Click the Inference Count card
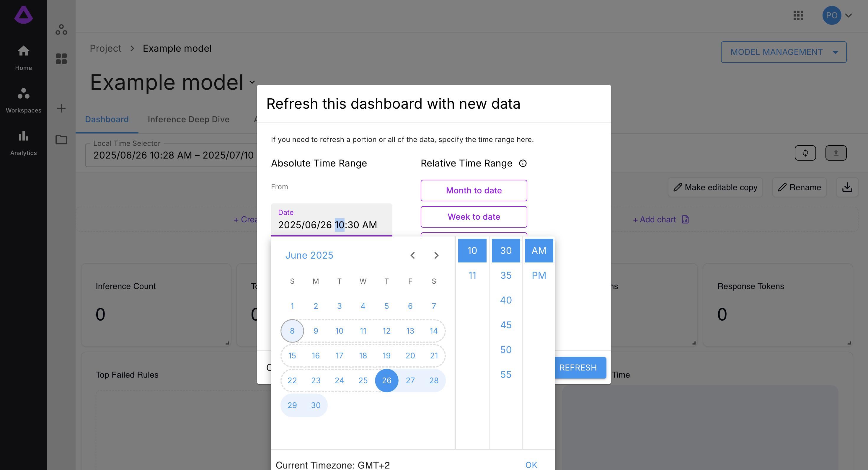 point(156,305)
